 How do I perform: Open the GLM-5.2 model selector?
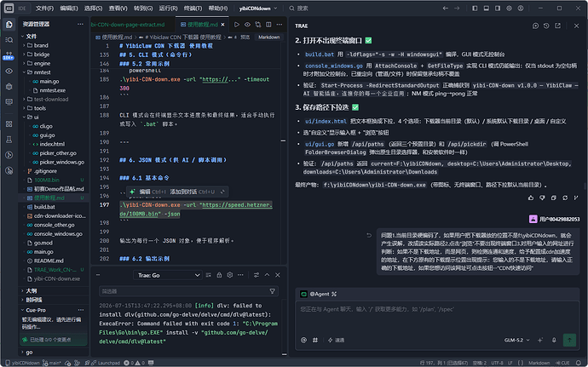point(516,340)
